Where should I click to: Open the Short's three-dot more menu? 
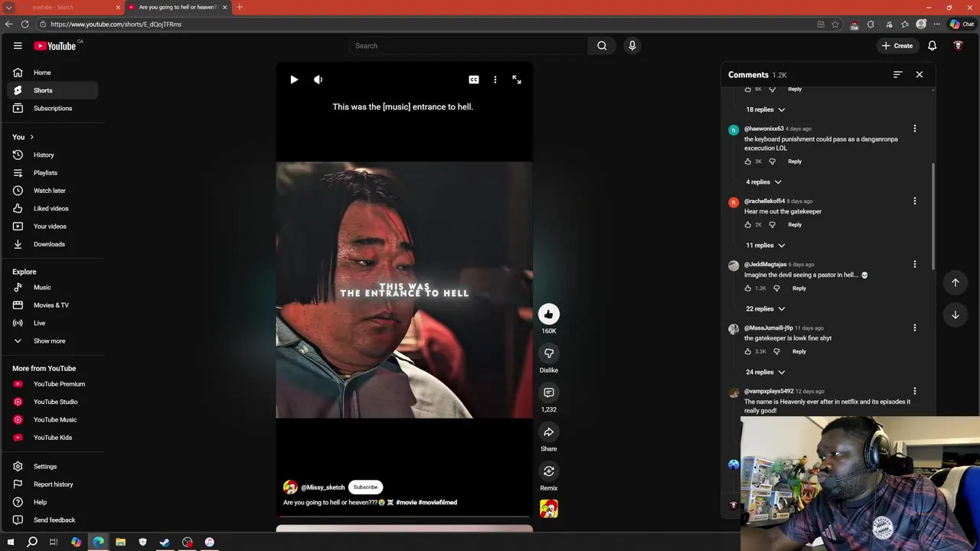click(x=495, y=80)
